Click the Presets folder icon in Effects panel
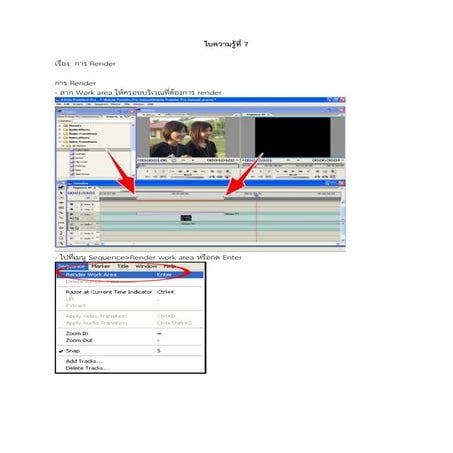This screenshot has width=453, height=453. (66, 126)
